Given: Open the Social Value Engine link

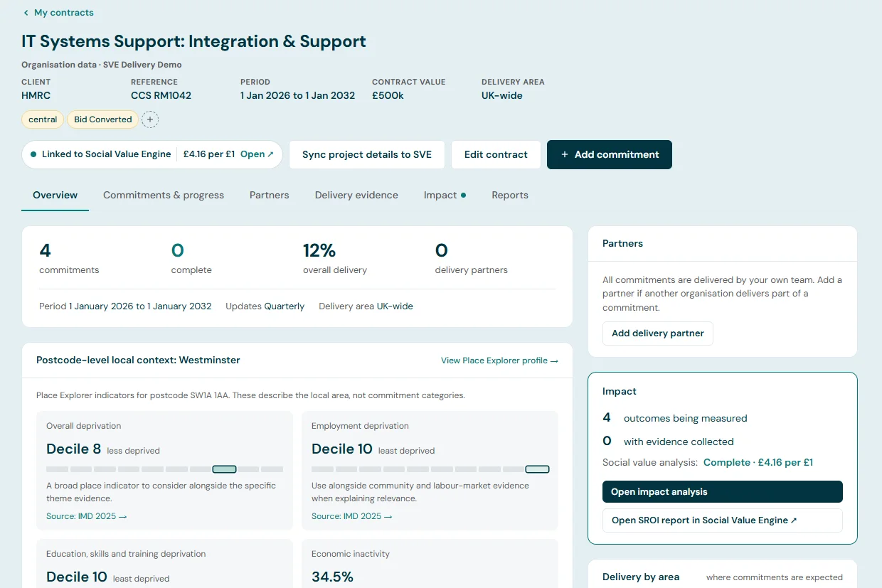Looking at the screenshot, I should click(x=257, y=154).
